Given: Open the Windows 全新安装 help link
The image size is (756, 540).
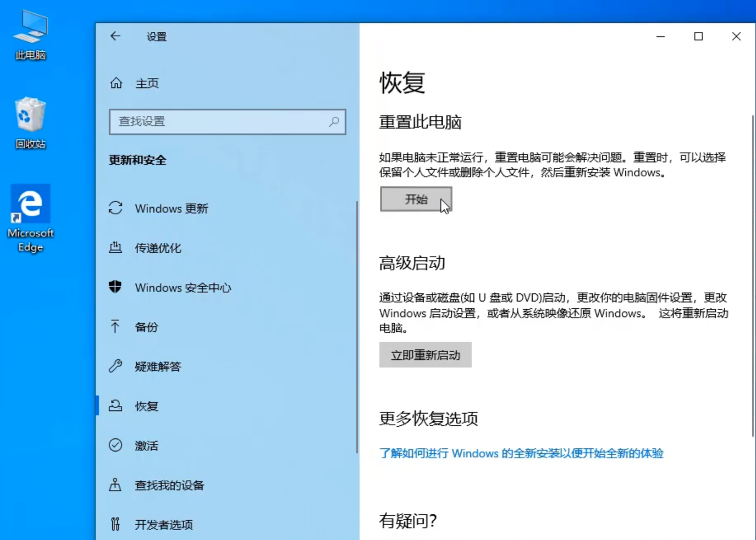Looking at the screenshot, I should 521,454.
